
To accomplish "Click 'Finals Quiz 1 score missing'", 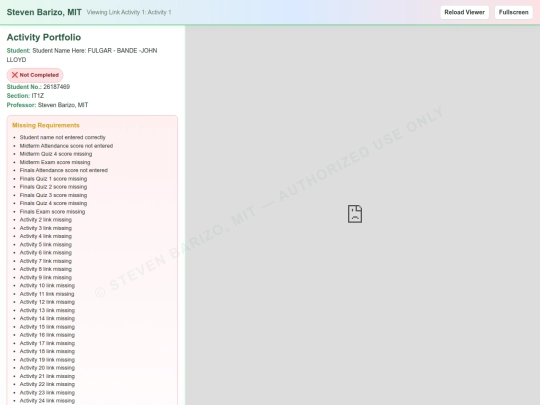I will (x=53, y=179).
